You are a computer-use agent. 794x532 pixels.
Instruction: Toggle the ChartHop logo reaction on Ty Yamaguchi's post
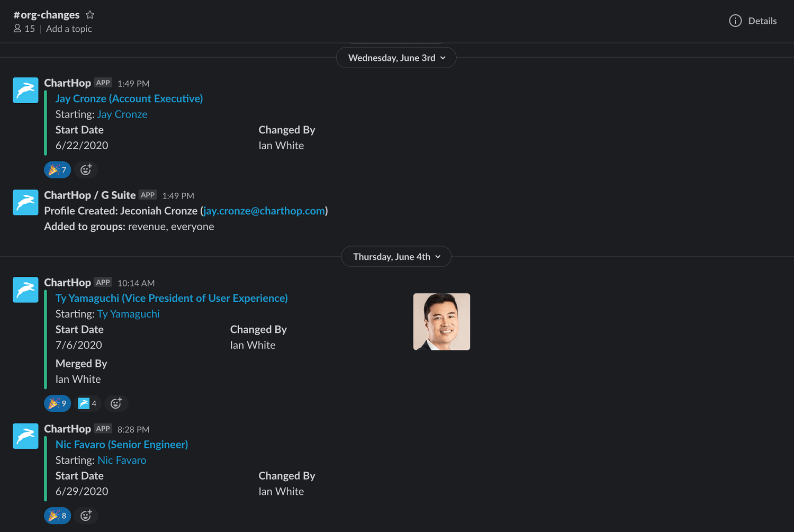87,403
